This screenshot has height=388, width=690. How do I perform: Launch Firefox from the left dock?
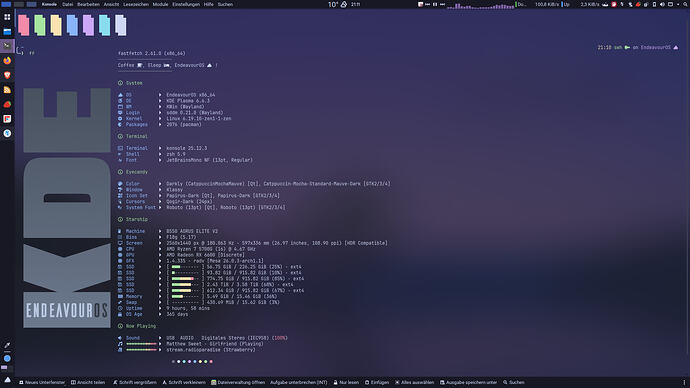[7, 60]
